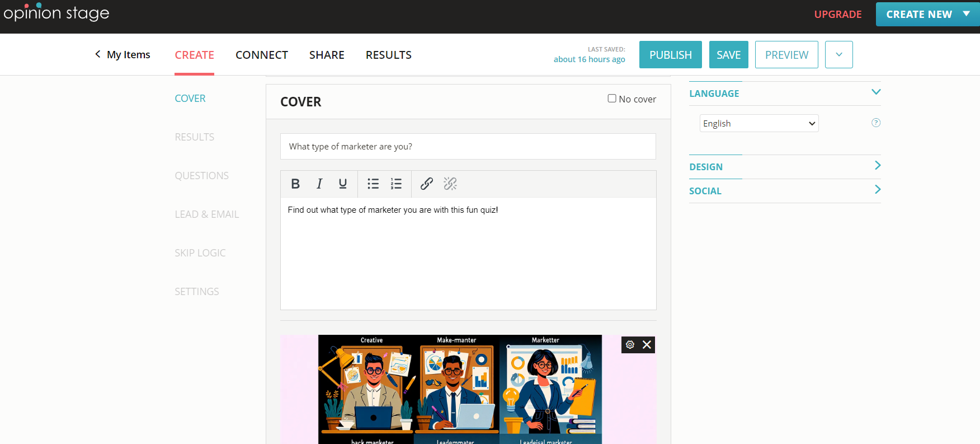Screen dimensions: 980x444
Task: Enable the No cover checkbox
Action: pos(612,99)
